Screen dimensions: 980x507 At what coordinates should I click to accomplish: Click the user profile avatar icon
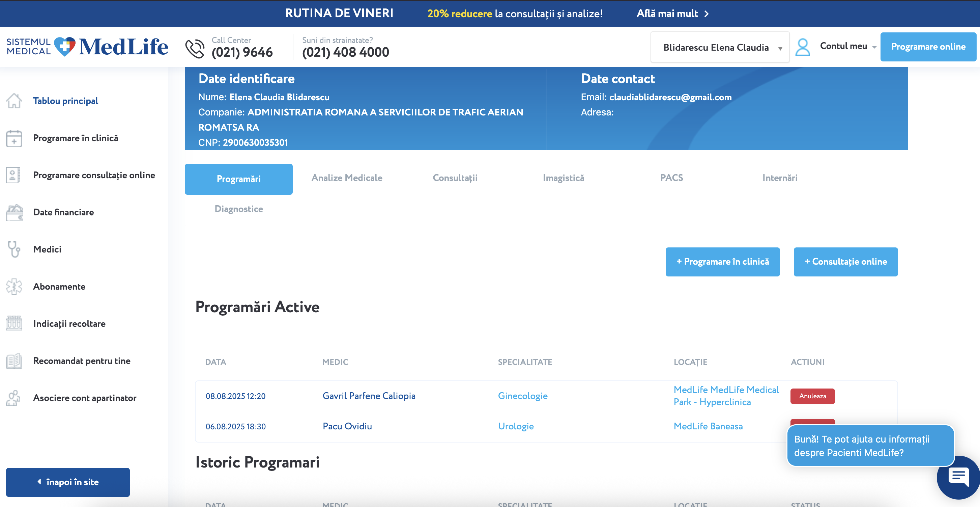click(802, 47)
